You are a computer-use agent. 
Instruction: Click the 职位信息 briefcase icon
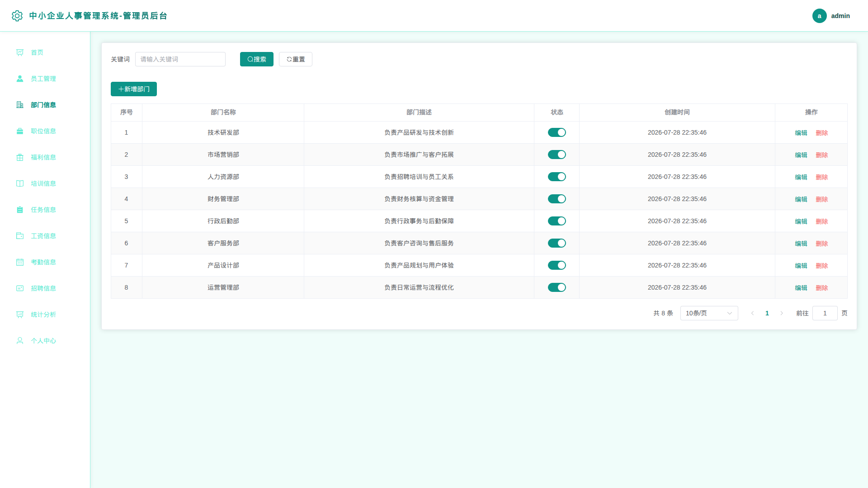pyautogui.click(x=20, y=131)
